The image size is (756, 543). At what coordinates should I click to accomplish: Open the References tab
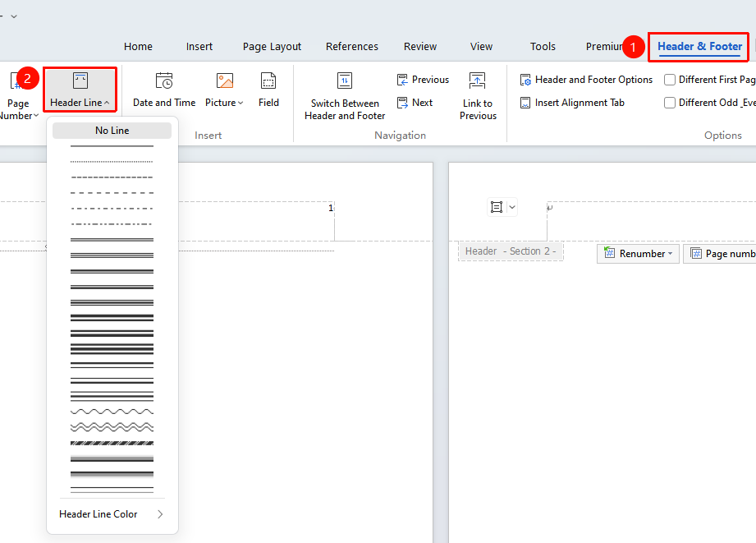352,46
